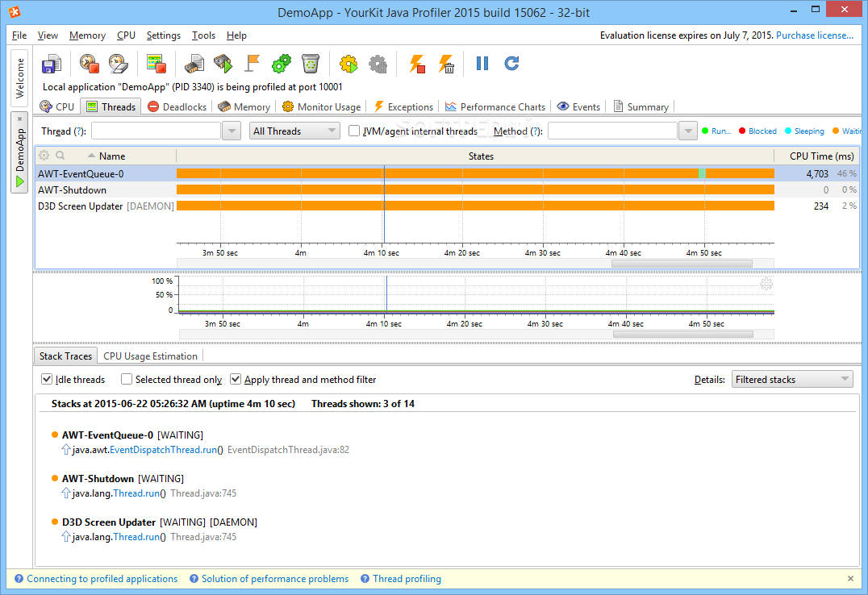Click the blue refresh arrow icon
The image size is (868, 595).
click(511, 63)
